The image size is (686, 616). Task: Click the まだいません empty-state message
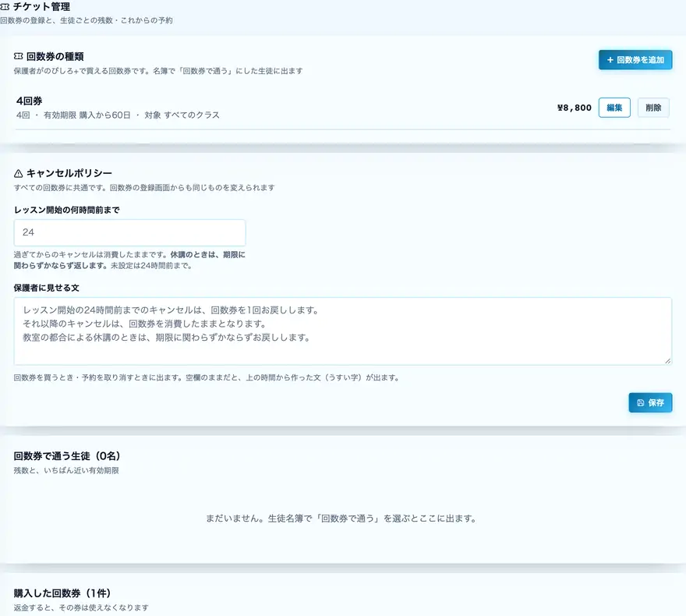(341, 519)
